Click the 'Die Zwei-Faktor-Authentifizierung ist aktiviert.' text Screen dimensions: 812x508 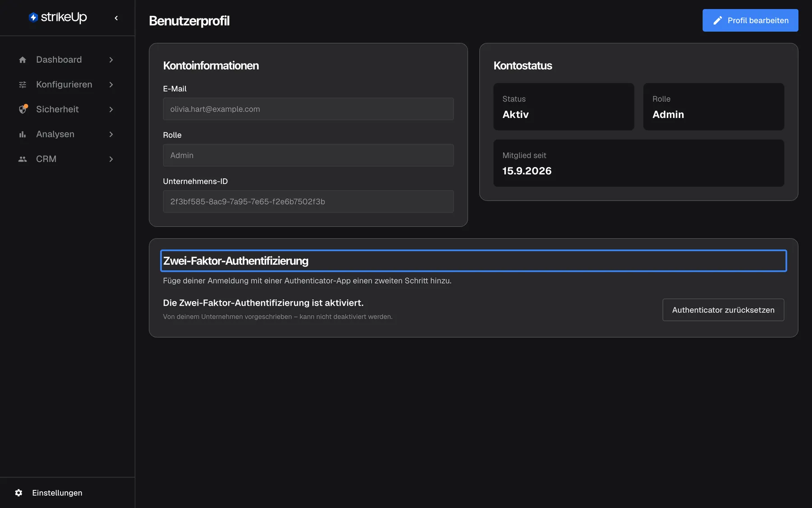point(263,303)
